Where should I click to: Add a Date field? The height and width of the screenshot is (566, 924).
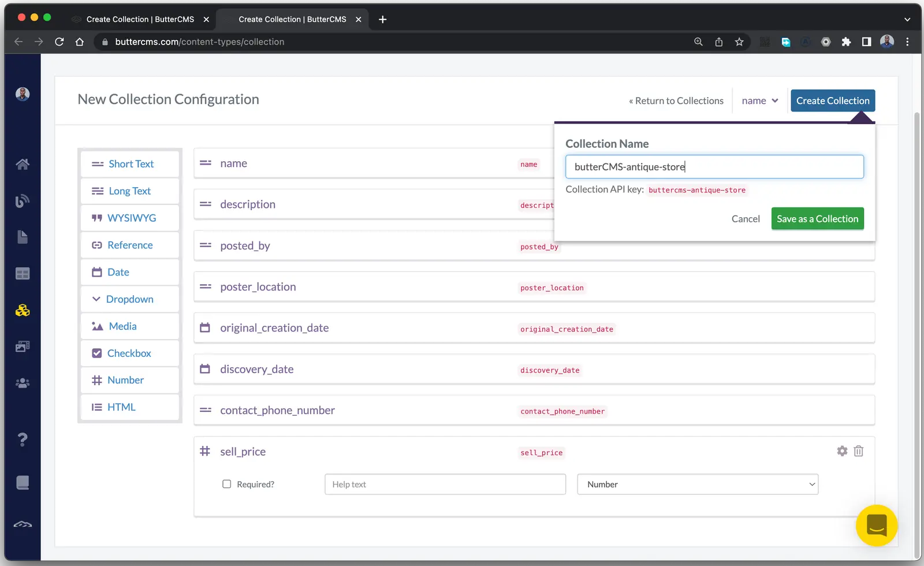point(130,272)
